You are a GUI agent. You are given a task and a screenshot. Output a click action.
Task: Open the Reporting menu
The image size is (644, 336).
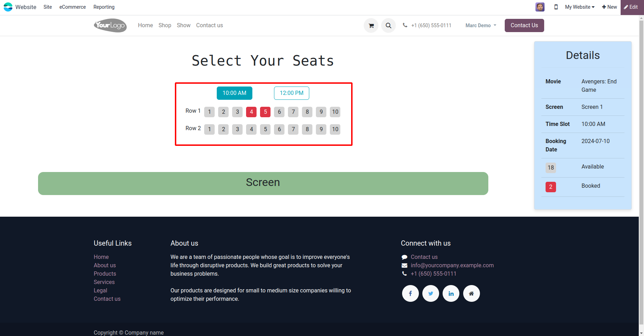pos(104,7)
